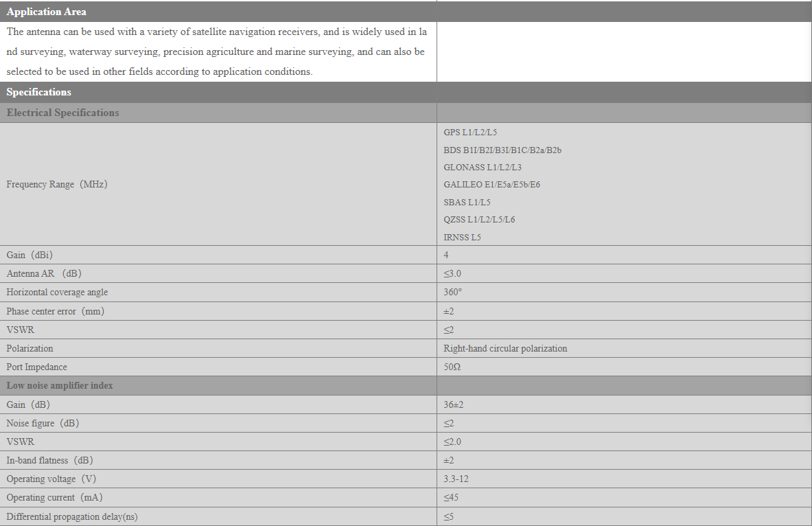Click the Low noise amplifier index subheading
Screen dimensions: 812x526
[60, 385]
